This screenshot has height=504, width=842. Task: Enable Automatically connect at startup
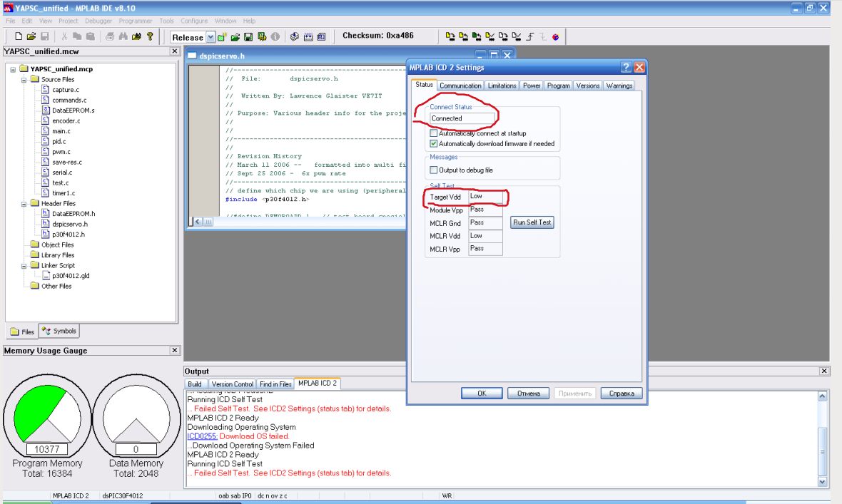[x=433, y=133]
